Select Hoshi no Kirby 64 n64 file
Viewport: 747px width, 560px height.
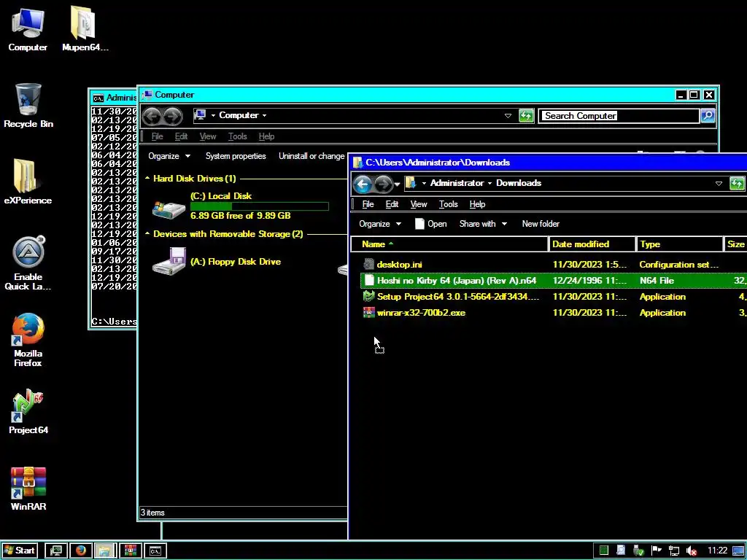[553, 281]
